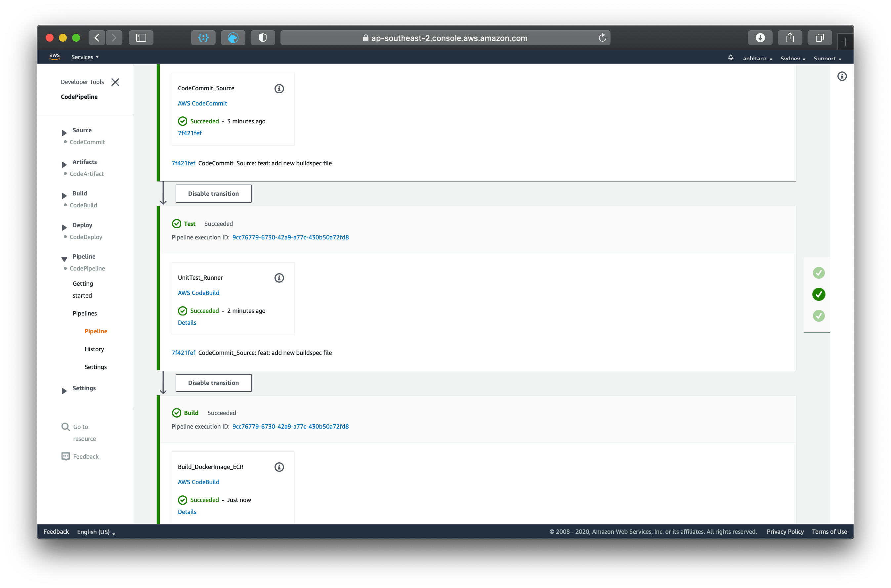Open the privacy shield icon

pyautogui.click(x=263, y=38)
